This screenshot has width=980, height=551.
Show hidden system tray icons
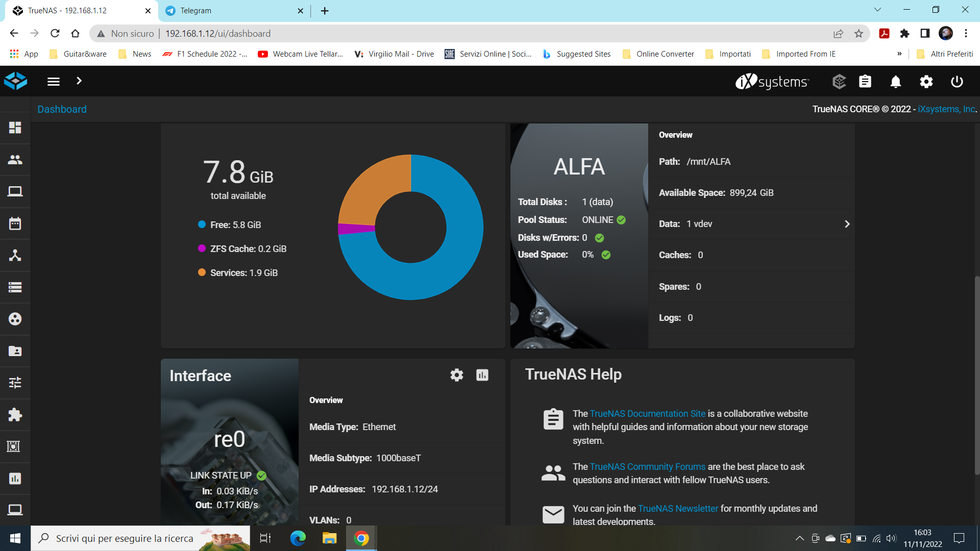(800, 538)
